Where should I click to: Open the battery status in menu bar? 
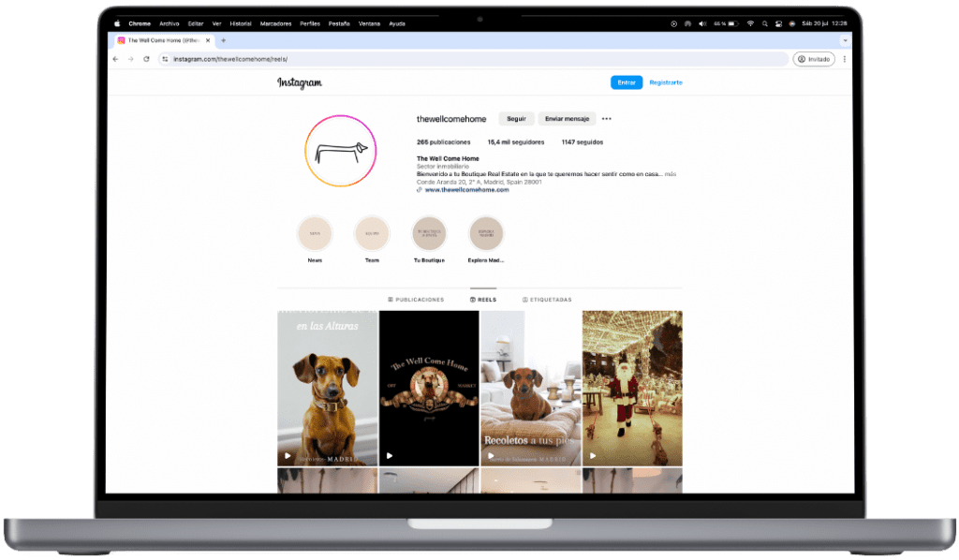click(x=727, y=23)
